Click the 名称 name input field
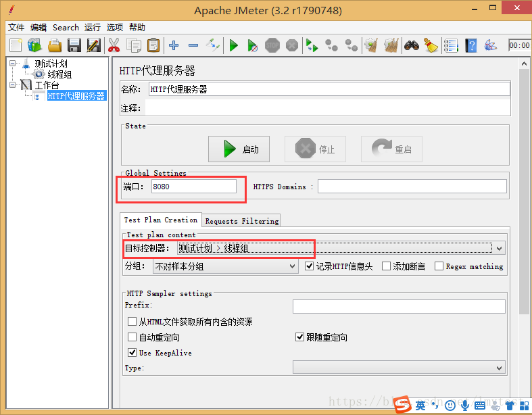532x415 pixels. 329,89
